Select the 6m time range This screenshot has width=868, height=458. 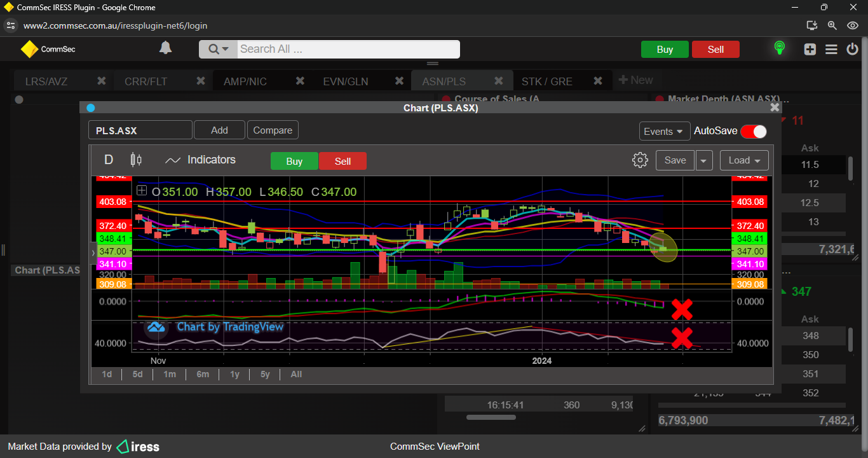click(x=203, y=374)
